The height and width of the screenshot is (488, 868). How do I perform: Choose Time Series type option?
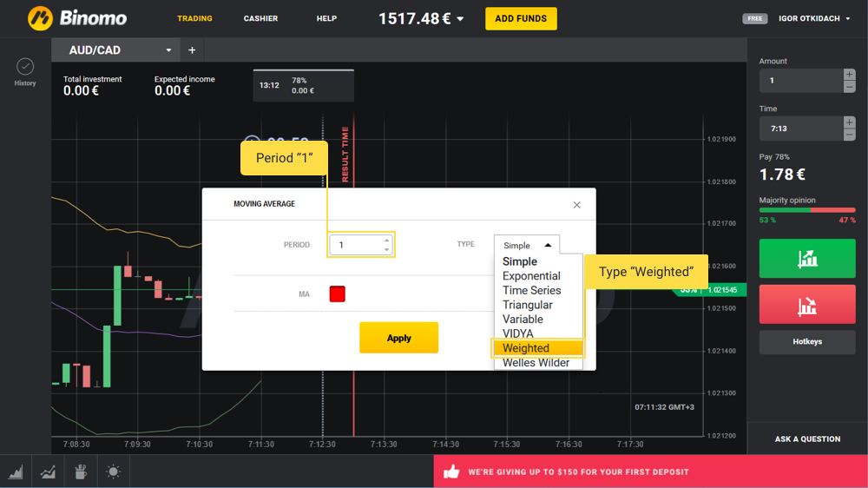click(531, 290)
